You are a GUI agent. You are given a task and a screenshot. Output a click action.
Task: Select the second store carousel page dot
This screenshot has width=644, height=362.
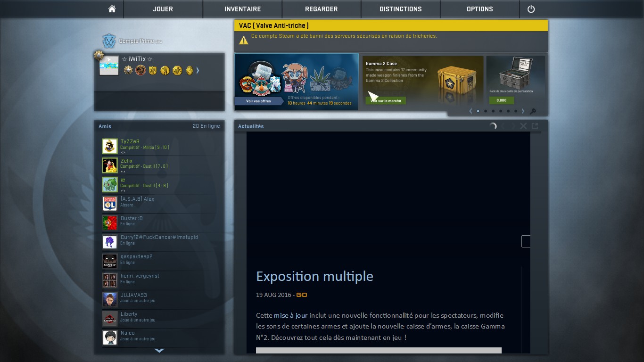[486, 111]
